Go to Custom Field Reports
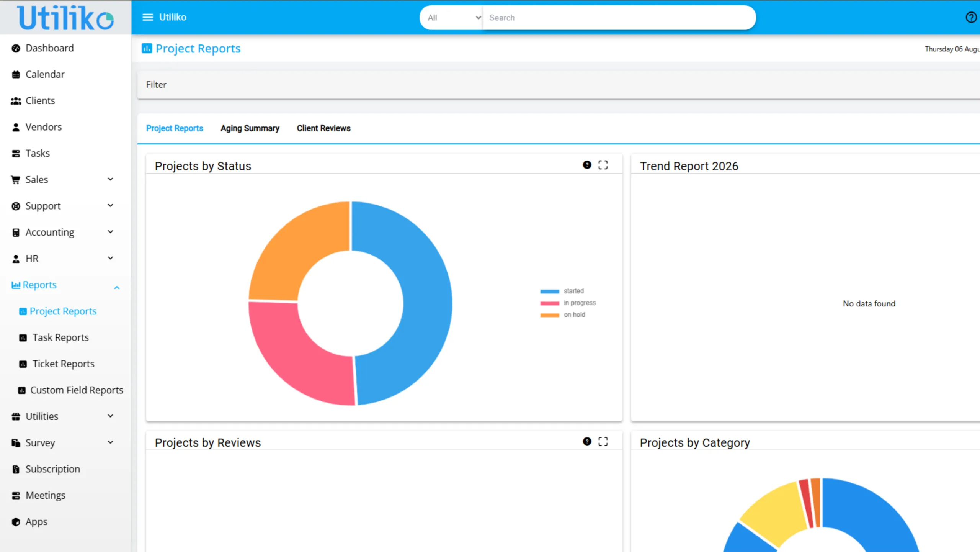 pos(77,390)
